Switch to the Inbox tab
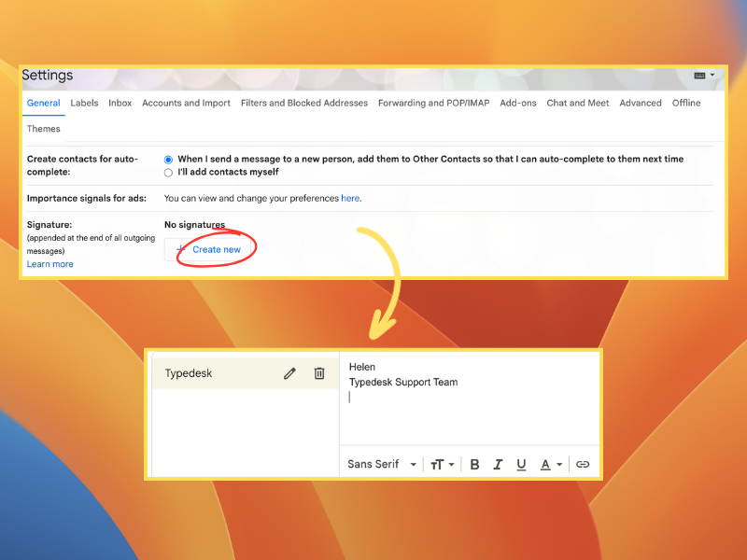This screenshot has width=747, height=560. click(x=120, y=103)
